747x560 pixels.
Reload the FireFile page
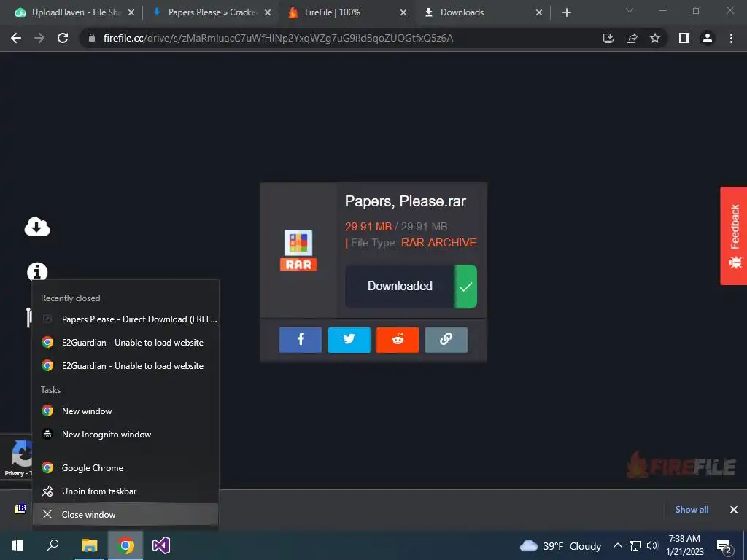[63, 38]
